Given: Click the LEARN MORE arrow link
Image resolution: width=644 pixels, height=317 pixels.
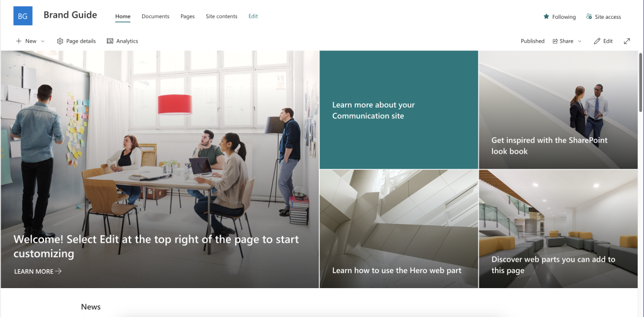Looking at the screenshot, I should [x=38, y=271].
